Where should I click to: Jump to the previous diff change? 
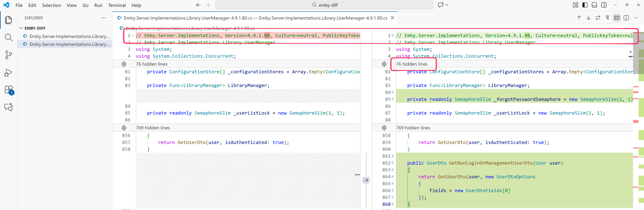tap(579, 18)
